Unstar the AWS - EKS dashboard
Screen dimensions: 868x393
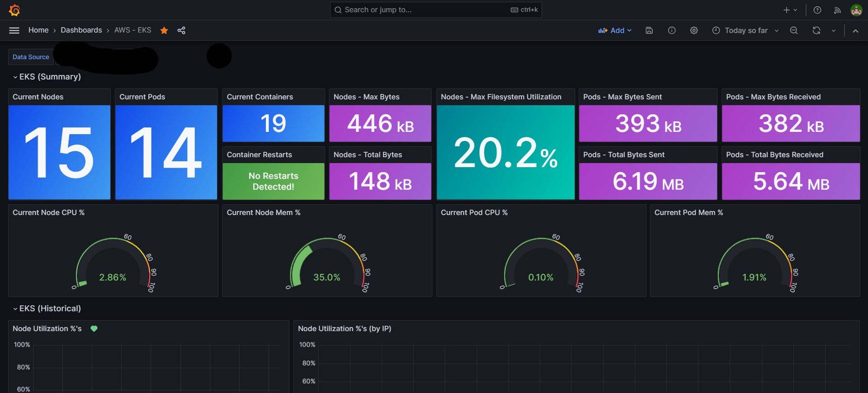coord(164,30)
